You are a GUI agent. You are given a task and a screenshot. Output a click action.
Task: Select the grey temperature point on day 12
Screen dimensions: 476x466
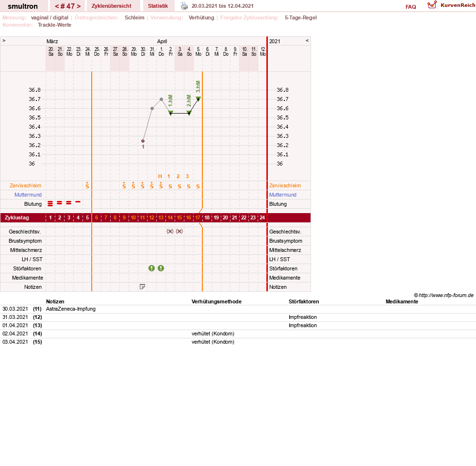pos(152,108)
